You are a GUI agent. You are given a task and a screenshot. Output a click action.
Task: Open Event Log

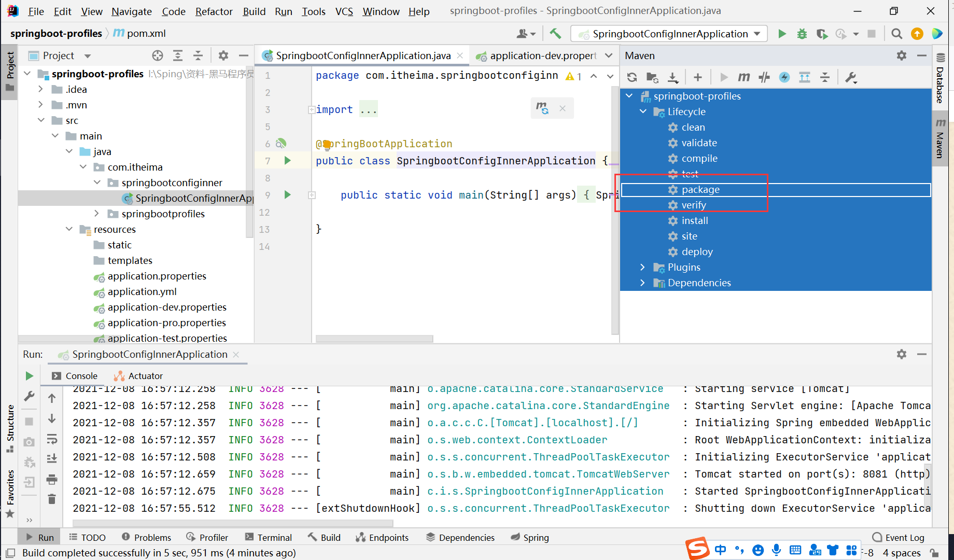tap(899, 537)
